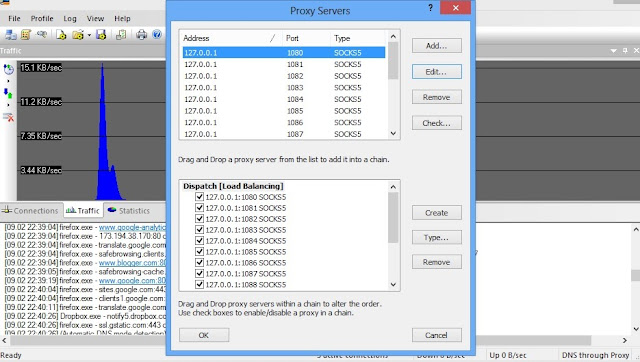
Task: Click traffic time interval clock icon
Action: point(9,69)
